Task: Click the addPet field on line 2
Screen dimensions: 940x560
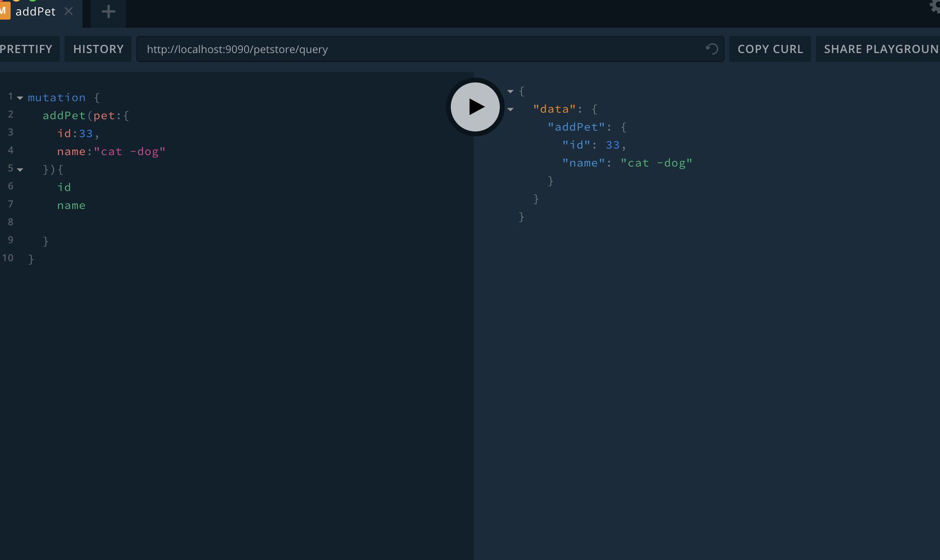Action: pos(64,116)
